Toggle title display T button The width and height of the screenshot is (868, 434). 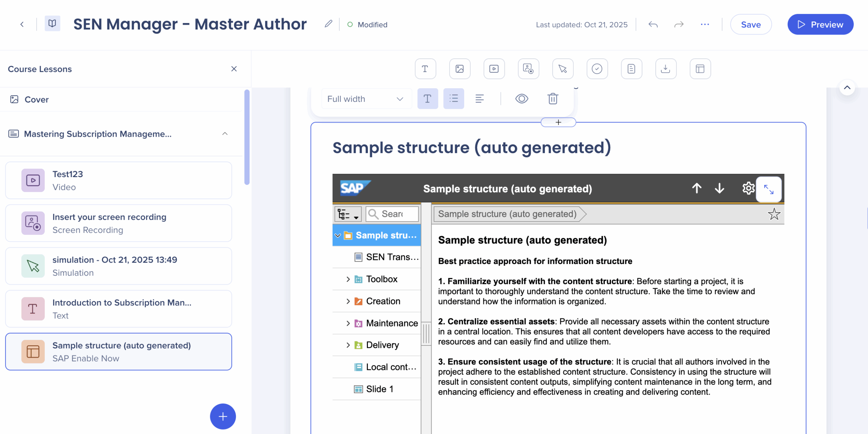click(428, 99)
